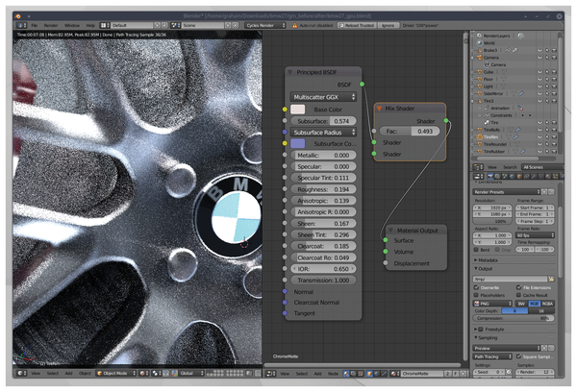Click the output path folder browse icon
Screen dimensions: 577x392
coord(551,279)
